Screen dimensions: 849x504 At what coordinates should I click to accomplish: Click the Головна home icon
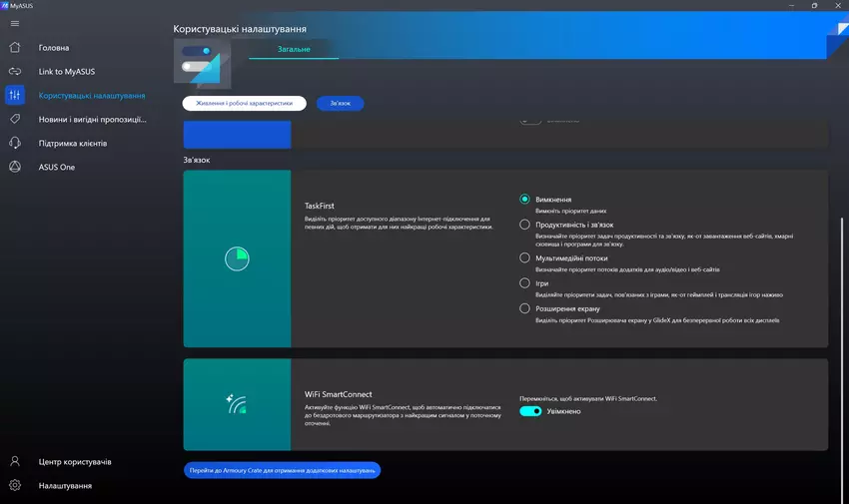click(x=15, y=48)
